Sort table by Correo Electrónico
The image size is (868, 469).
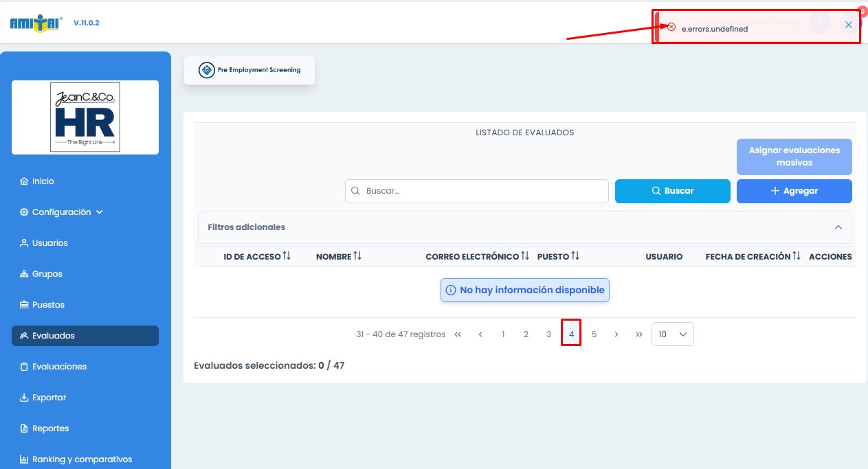(x=525, y=256)
